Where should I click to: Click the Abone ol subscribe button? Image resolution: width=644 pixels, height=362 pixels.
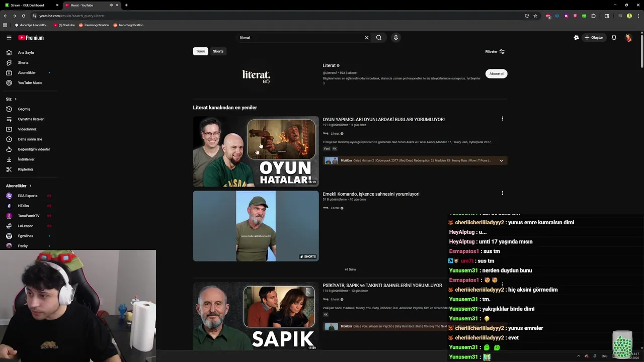[496, 74]
